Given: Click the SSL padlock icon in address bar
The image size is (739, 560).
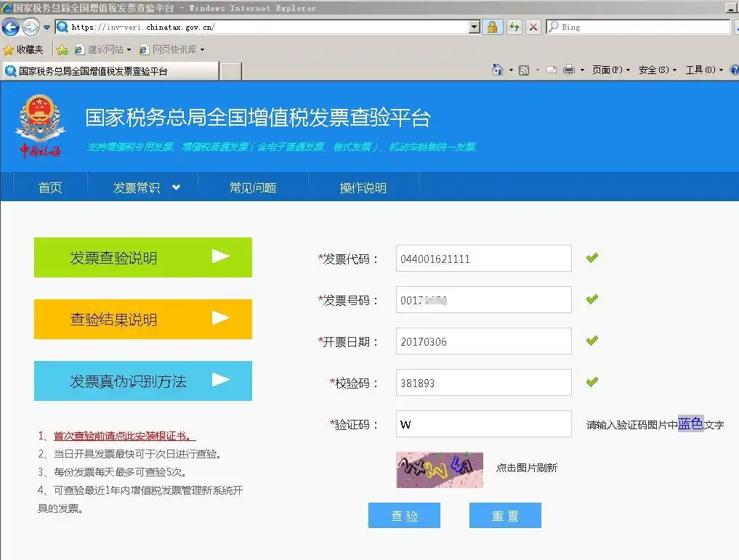Looking at the screenshot, I should 493,26.
